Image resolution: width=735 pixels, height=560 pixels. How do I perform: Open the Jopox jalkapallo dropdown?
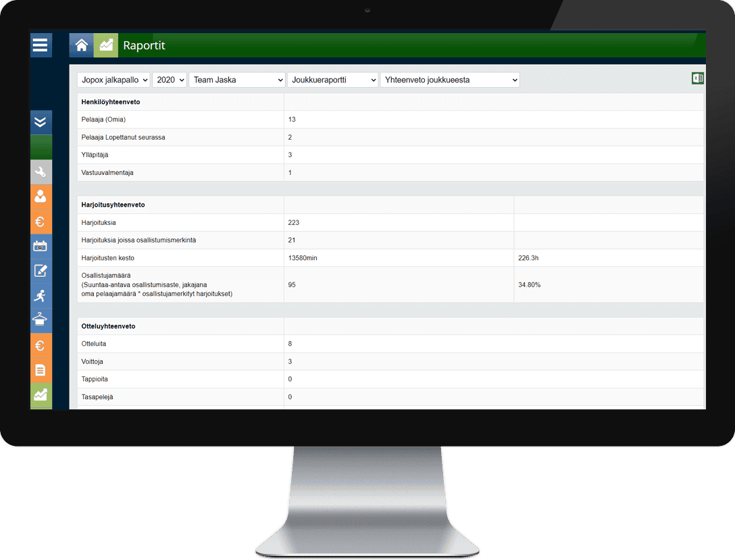113,80
